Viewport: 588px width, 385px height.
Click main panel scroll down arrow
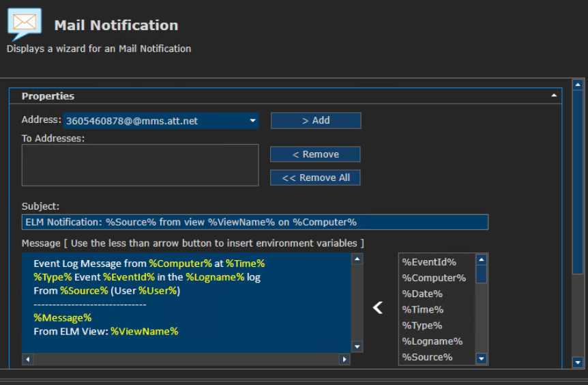[x=578, y=362]
